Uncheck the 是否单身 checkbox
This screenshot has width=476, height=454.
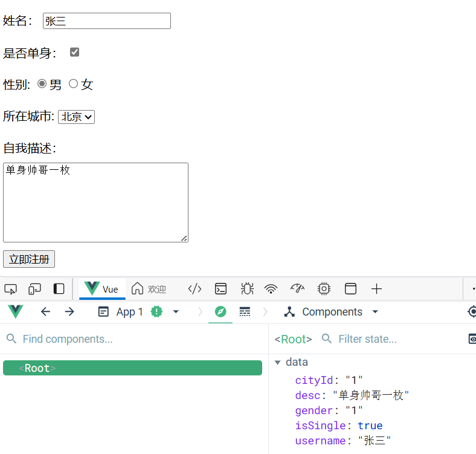point(74,52)
